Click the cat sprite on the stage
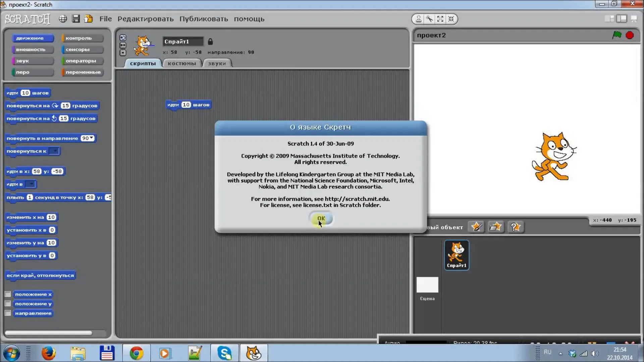This screenshot has height=362, width=644. (x=554, y=157)
